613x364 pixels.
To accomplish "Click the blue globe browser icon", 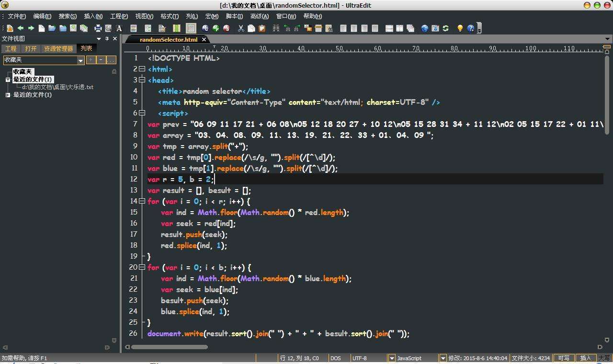I will tap(424, 28).
